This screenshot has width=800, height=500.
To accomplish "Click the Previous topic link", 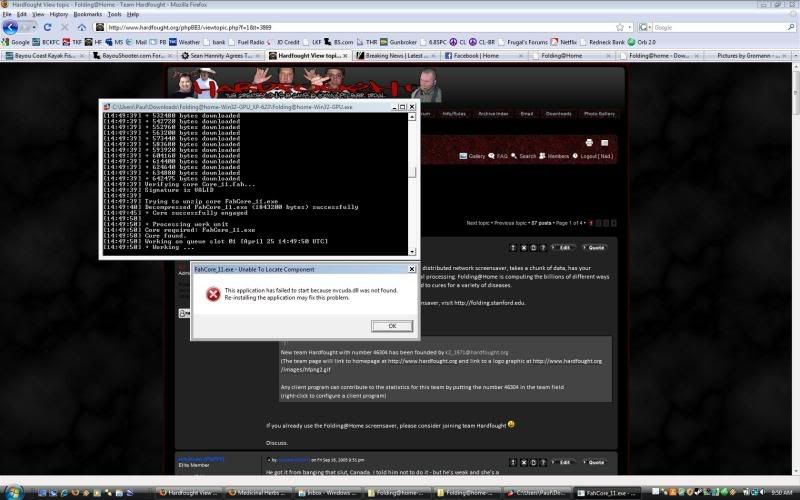I will [510, 223].
